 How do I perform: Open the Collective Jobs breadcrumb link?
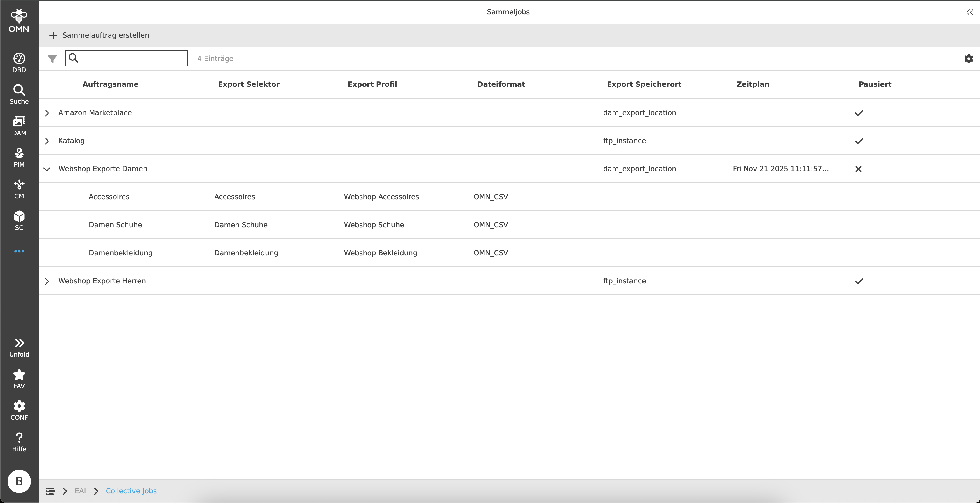click(x=131, y=491)
